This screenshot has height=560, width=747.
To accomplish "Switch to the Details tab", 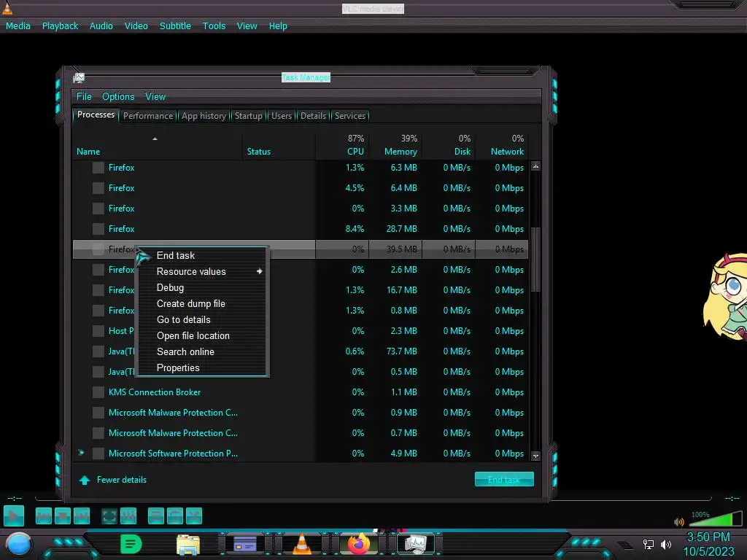I will pyautogui.click(x=313, y=116).
